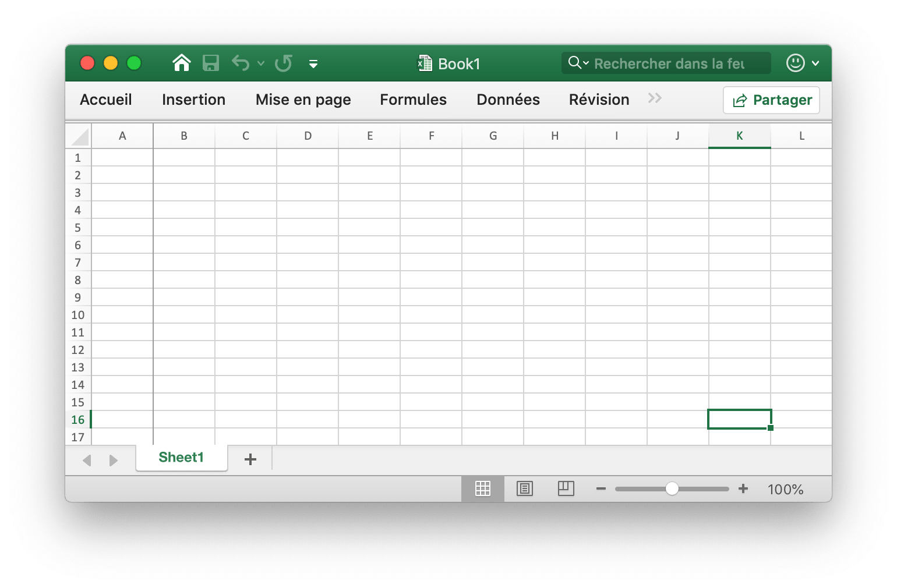Image resolution: width=897 pixels, height=588 pixels.
Task: Show more ribbon tabs via double chevron
Action: tap(655, 98)
